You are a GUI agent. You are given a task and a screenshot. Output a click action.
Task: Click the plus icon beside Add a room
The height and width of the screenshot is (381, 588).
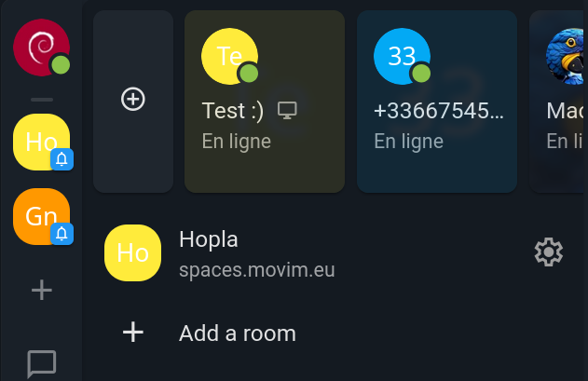point(133,333)
